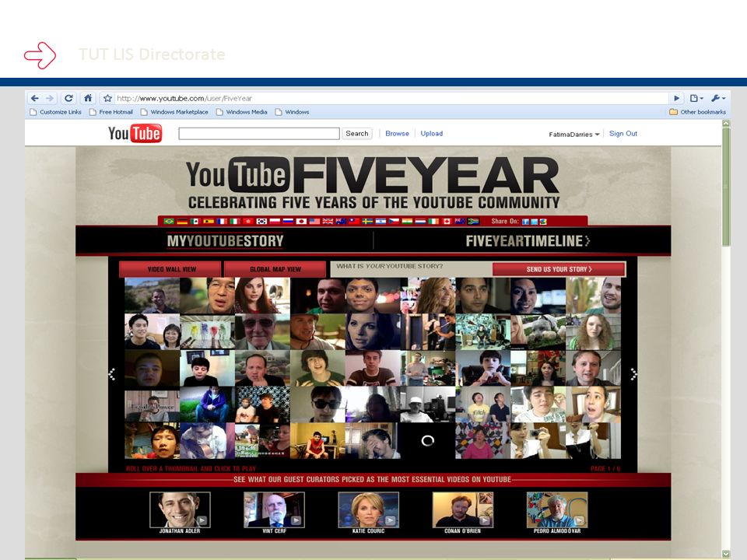747x560 pixels.
Task: Click the Go arrow beside the address bar
Action: [x=676, y=98]
